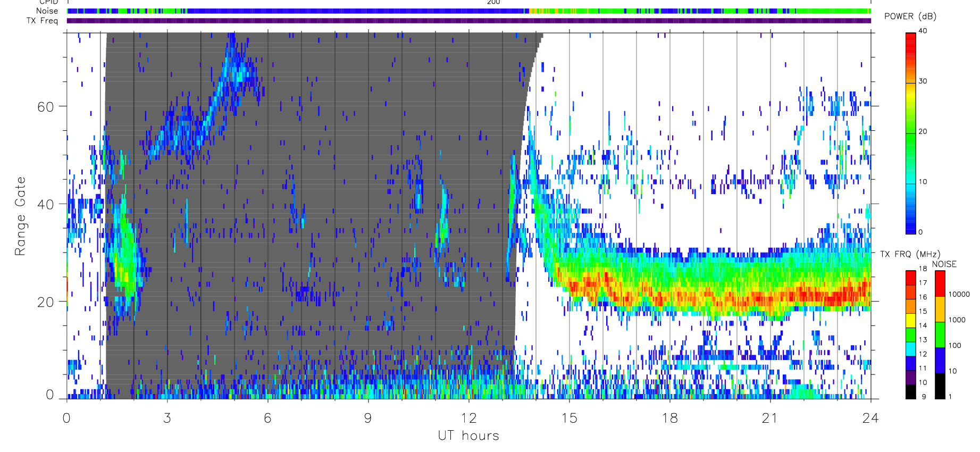
Task: Click the NOISE legend color scale bar
Action: (x=940, y=334)
